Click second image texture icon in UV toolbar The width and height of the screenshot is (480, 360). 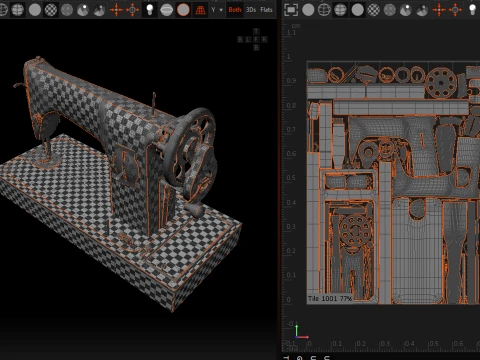click(422, 10)
